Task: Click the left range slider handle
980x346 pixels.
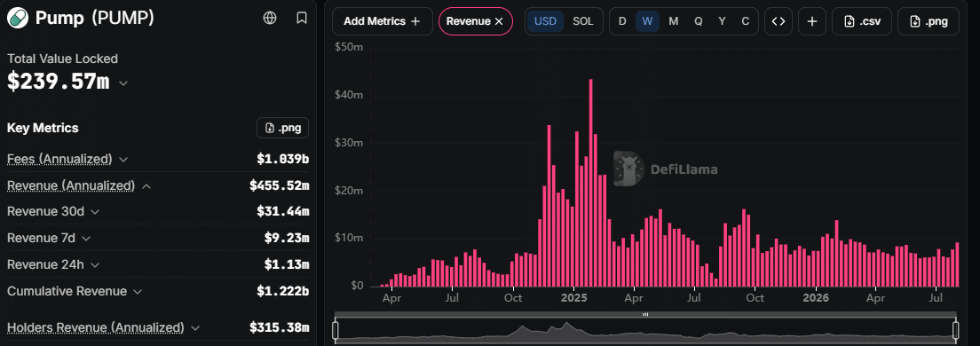Action: pyautogui.click(x=336, y=330)
